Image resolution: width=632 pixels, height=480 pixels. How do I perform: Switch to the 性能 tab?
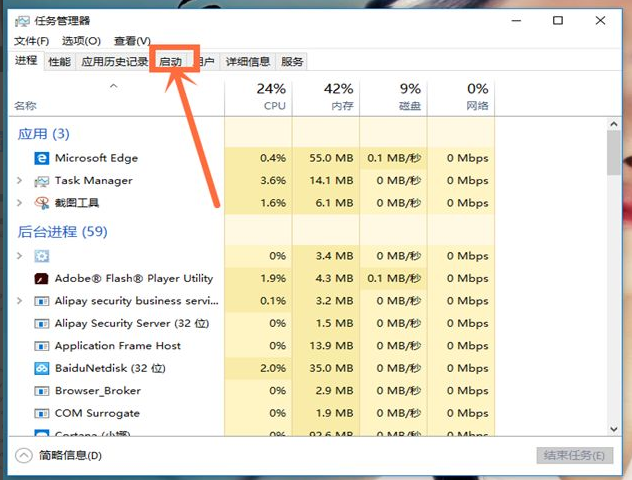point(59,62)
